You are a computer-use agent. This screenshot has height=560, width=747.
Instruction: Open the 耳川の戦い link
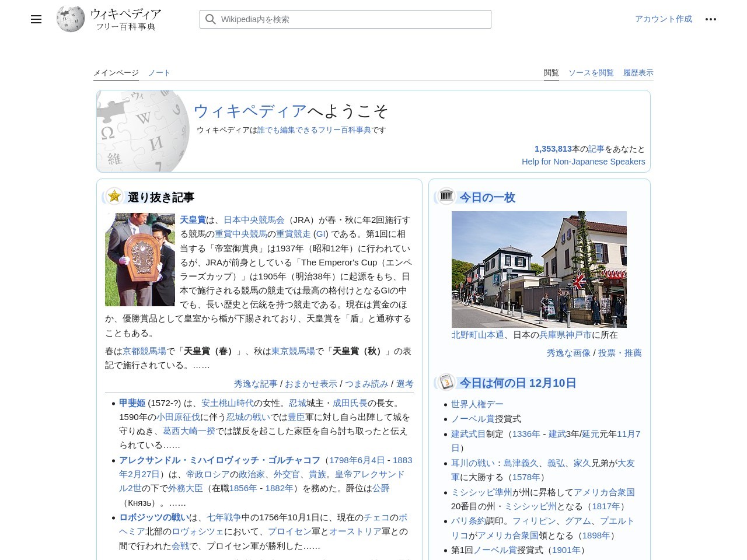click(x=473, y=463)
